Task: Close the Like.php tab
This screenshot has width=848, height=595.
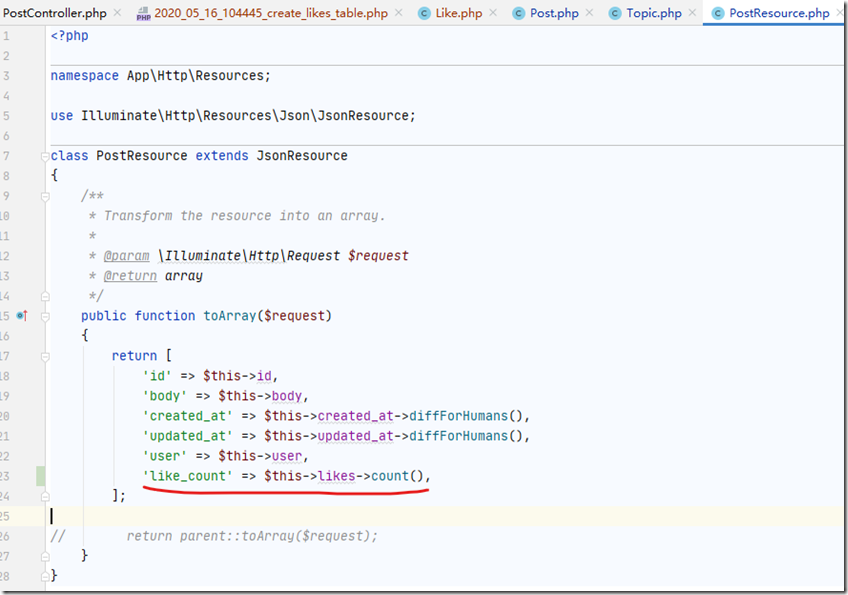Action: [x=493, y=12]
